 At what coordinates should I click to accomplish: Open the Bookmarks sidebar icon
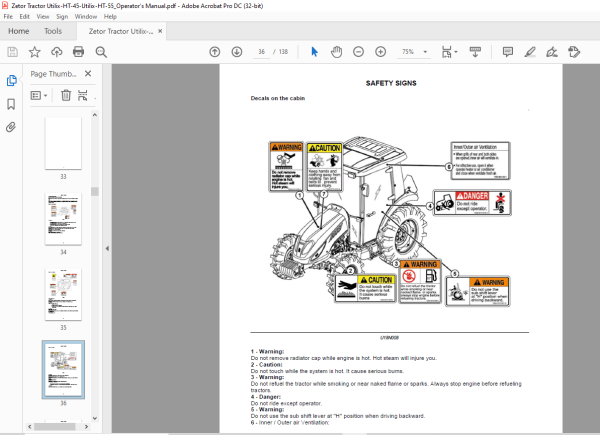pyautogui.click(x=11, y=104)
